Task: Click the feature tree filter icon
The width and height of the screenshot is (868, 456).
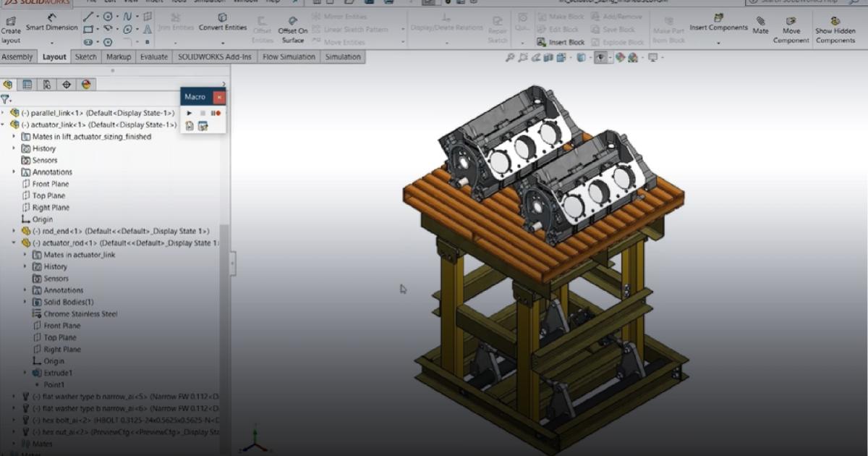Action: click(5, 99)
